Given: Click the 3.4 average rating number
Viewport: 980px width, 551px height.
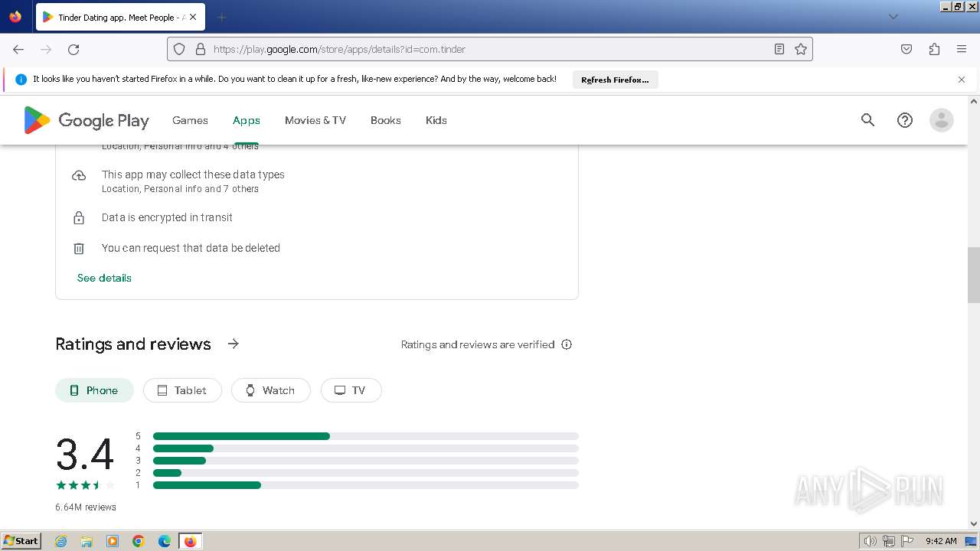Looking at the screenshot, I should tap(85, 455).
